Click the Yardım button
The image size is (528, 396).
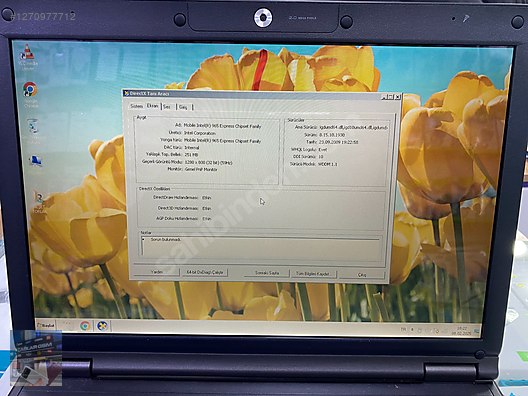[157, 272]
